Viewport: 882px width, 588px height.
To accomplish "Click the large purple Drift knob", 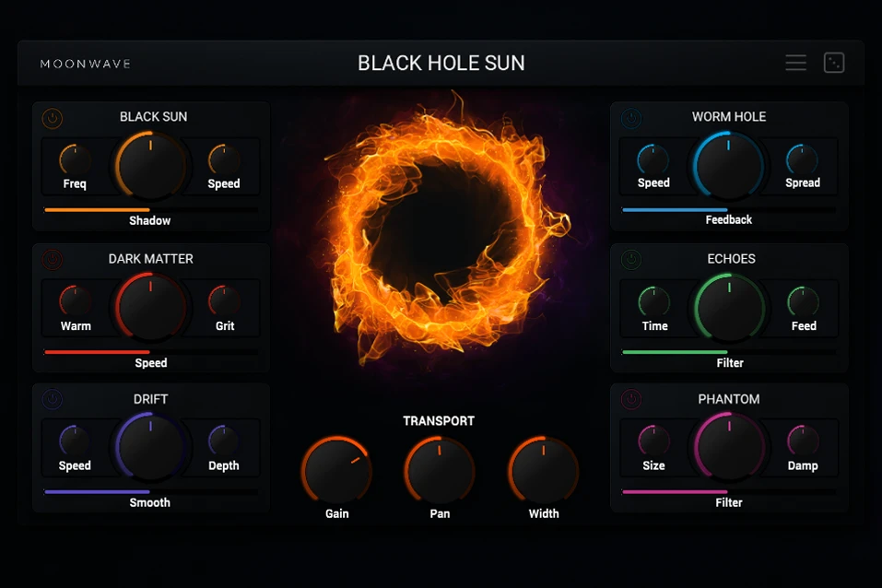I will click(x=151, y=447).
